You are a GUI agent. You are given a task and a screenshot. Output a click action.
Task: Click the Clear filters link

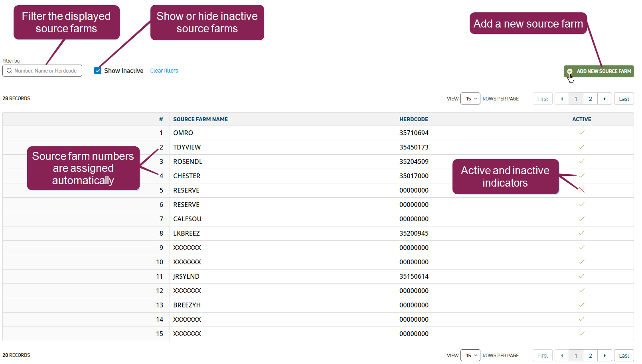click(164, 71)
